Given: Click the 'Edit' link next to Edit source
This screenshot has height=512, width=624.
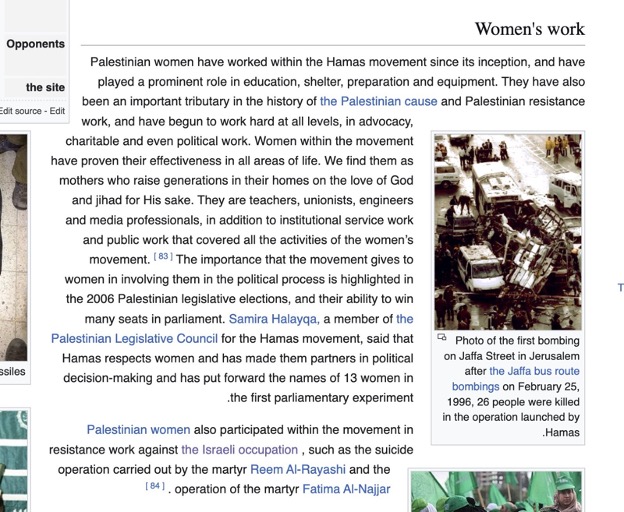Looking at the screenshot, I should tap(57, 111).
